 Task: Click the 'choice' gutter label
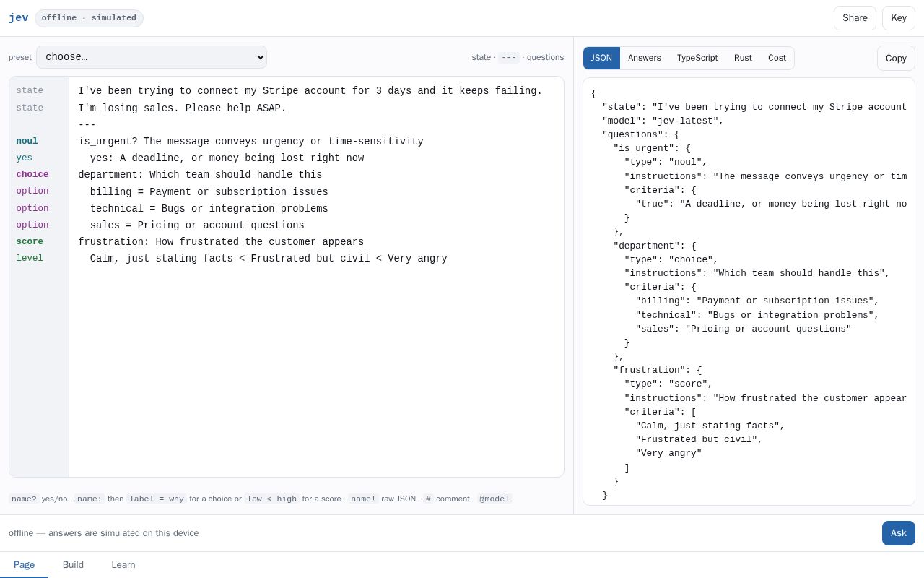(x=32, y=175)
